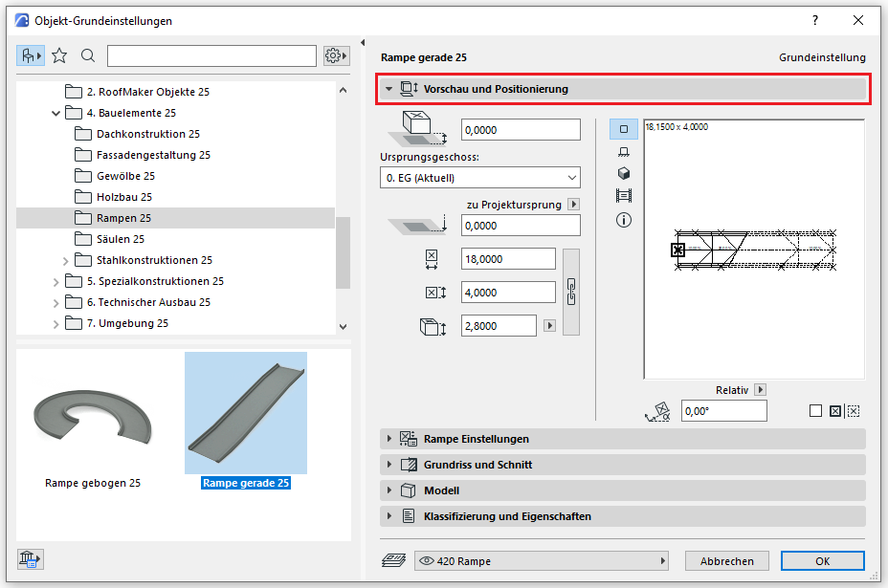
Task: Open the Ursprungsgeschoss dropdown
Action: point(479,178)
